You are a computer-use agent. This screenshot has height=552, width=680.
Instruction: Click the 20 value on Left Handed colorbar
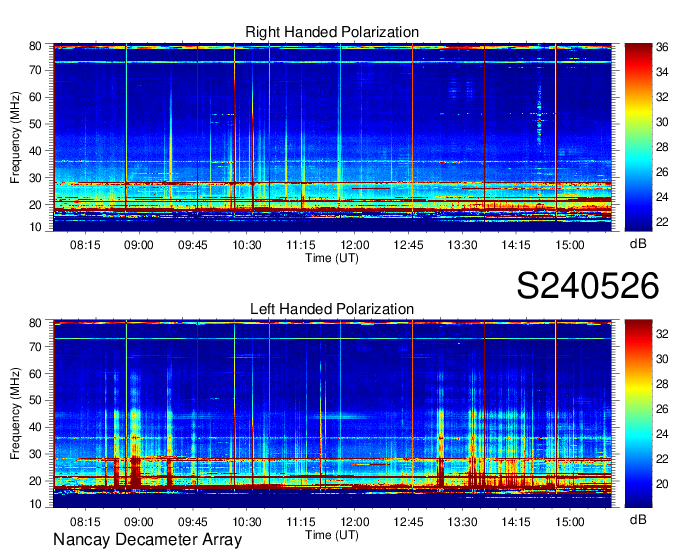[662, 484]
